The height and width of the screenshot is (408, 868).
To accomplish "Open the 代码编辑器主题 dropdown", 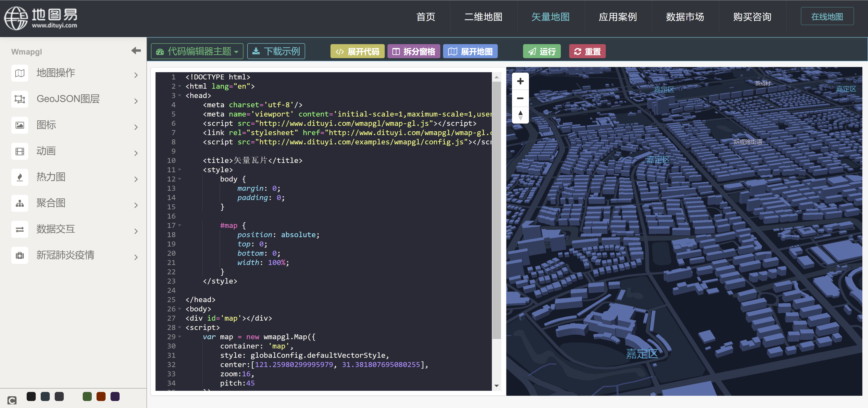I will 197,51.
